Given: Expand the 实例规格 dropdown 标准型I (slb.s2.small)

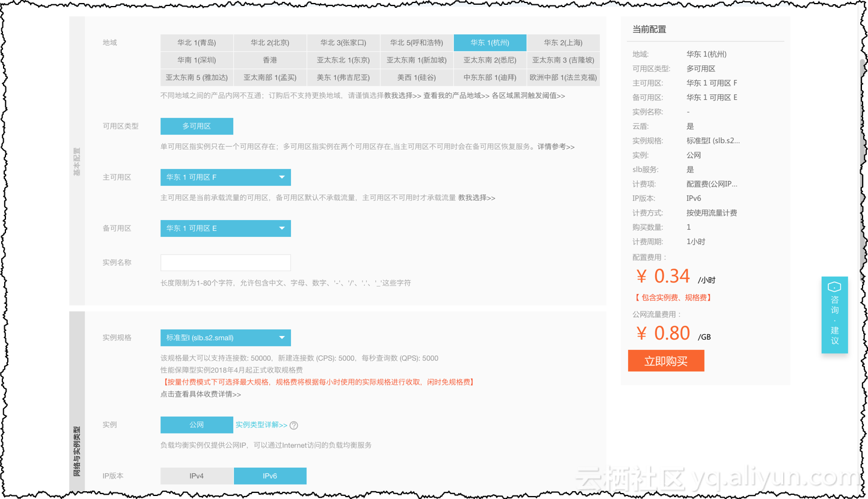Looking at the screenshot, I should tap(225, 338).
